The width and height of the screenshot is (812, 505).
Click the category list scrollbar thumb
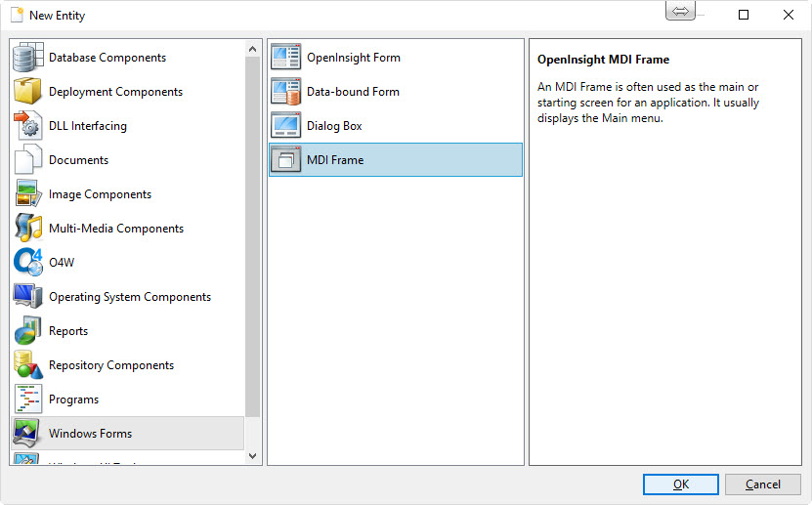pyautogui.click(x=253, y=237)
